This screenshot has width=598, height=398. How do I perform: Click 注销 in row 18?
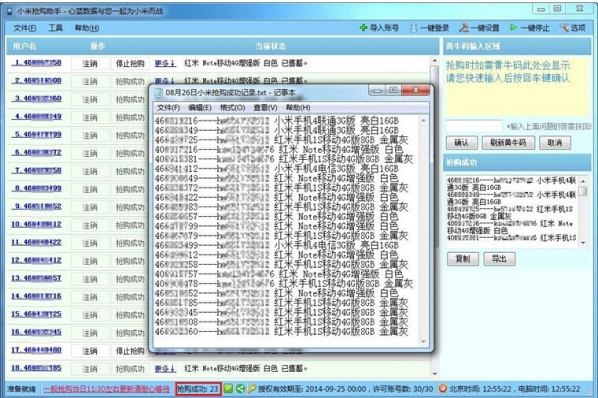tap(90, 369)
